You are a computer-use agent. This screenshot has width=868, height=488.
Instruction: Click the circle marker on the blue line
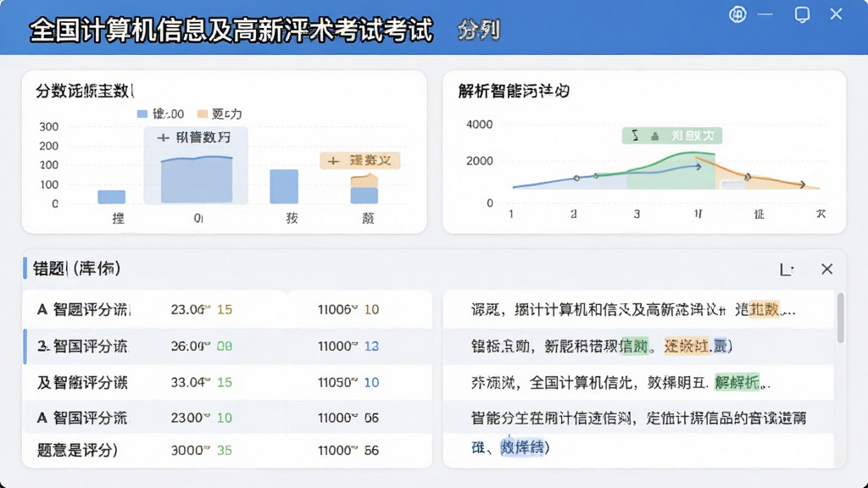[x=576, y=178]
